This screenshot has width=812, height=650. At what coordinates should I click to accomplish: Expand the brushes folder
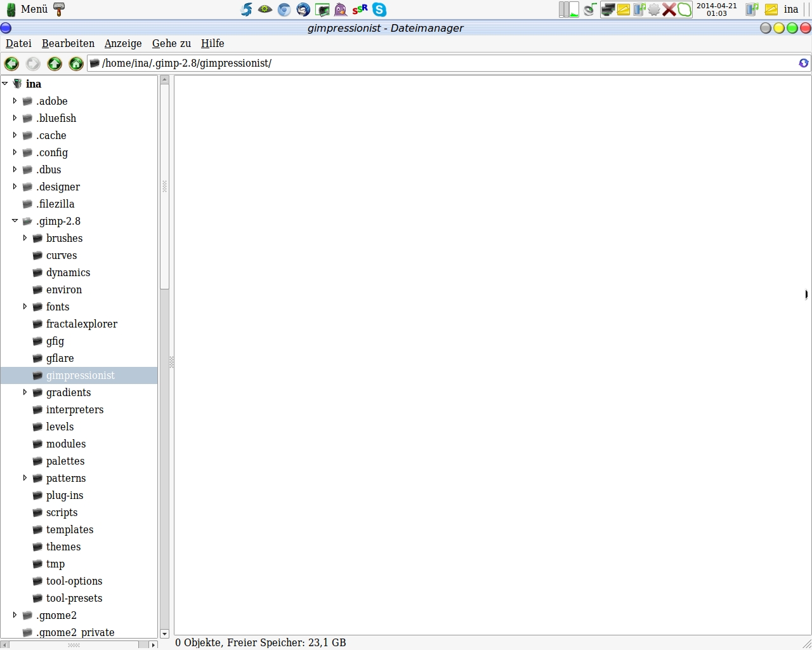pos(25,237)
